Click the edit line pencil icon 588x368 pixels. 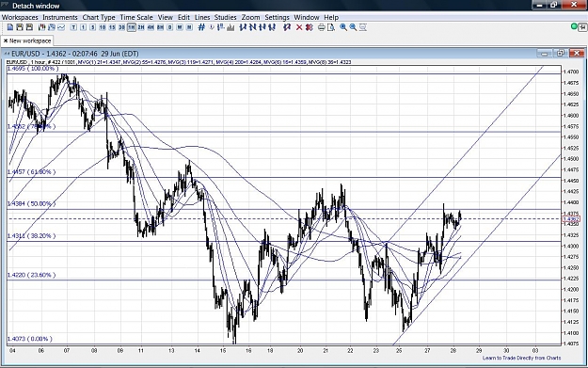click(x=287, y=27)
